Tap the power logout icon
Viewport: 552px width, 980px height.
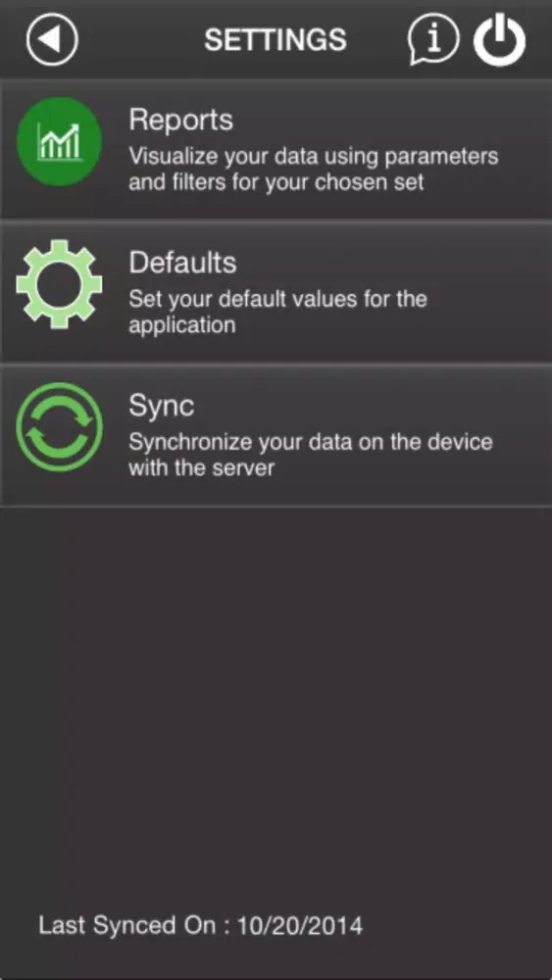(499, 40)
